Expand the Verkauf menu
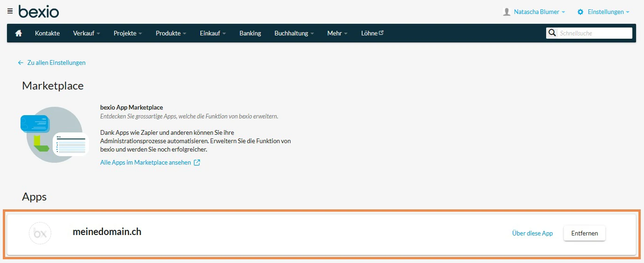This screenshot has width=644, height=263. 87,33
